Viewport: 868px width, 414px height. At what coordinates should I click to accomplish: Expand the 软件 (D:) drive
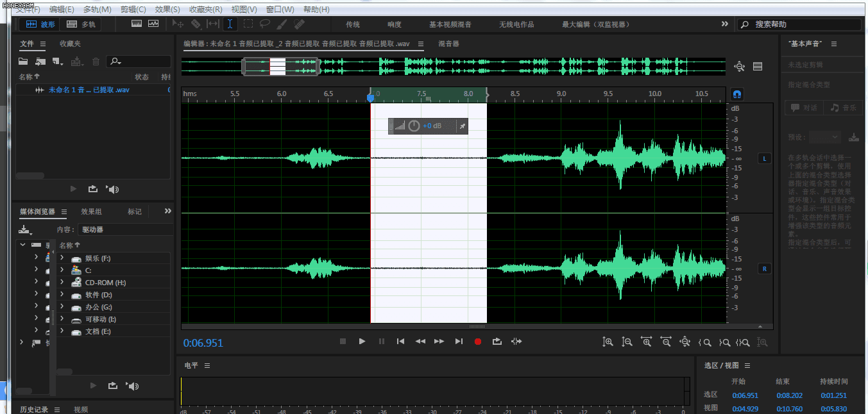[62, 295]
